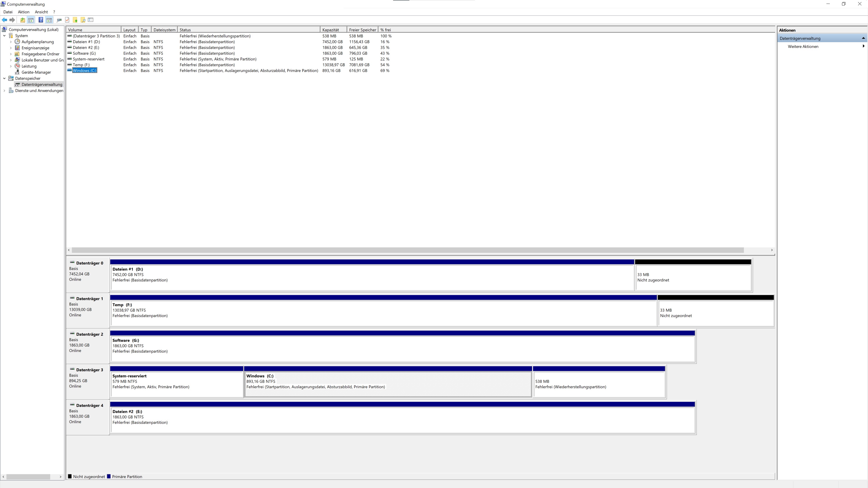The width and height of the screenshot is (868, 488).
Task: Collapse the System tree node
Action: [4, 36]
